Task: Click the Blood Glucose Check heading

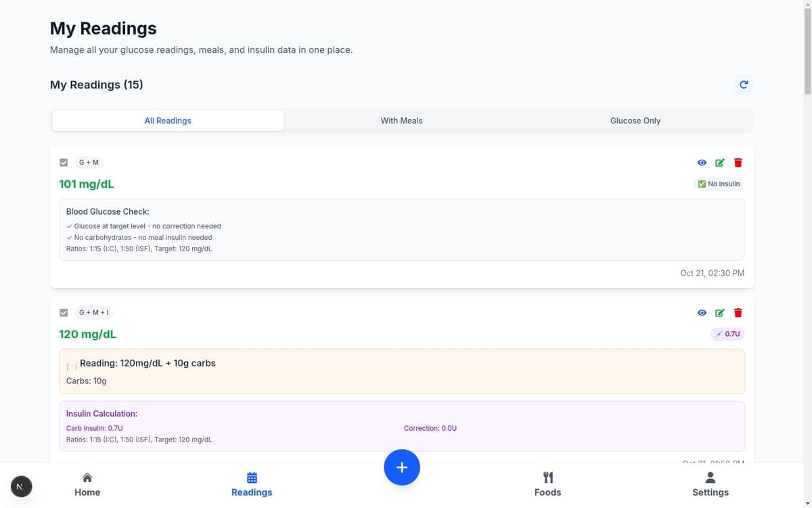Action: click(x=108, y=211)
